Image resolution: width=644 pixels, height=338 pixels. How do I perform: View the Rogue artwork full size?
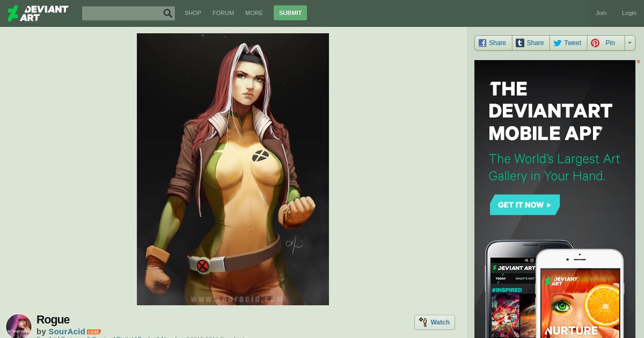coord(233,169)
